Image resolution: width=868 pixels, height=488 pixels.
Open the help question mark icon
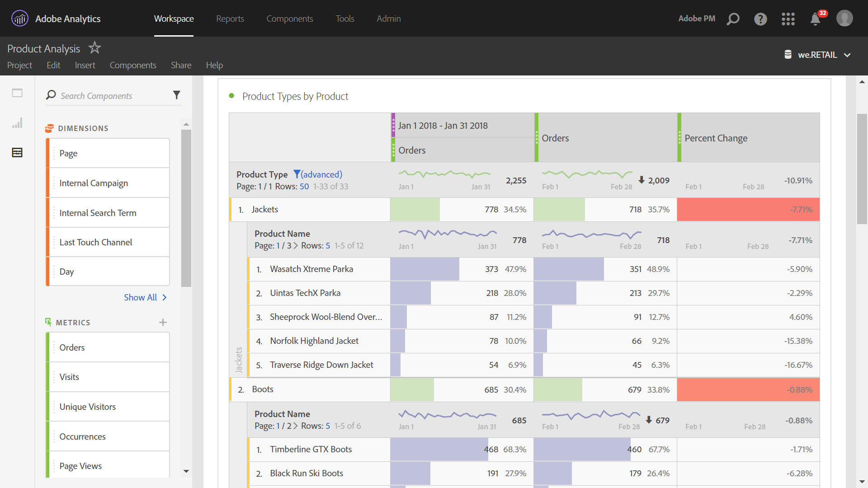pos(760,19)
